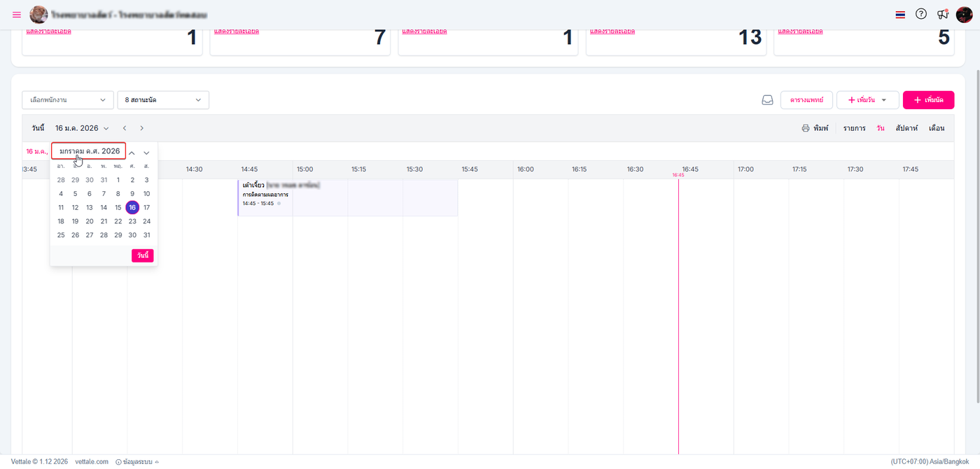Viewport: 980px width, 469px height.
Task: Switch to วัน day view
Action: 881,128
